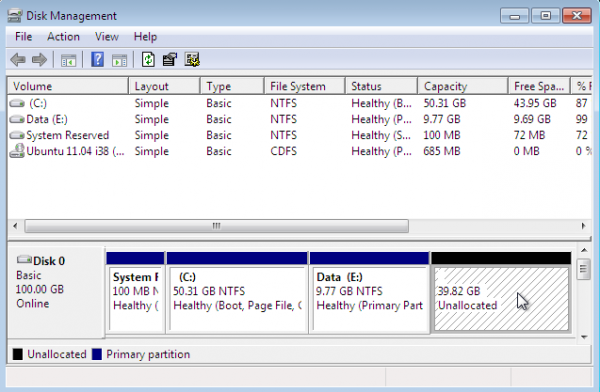The image size is (600, 392).
Task: Click the 100 MB capacity cell
Action: pyautogui.click(x=442, y=136)
